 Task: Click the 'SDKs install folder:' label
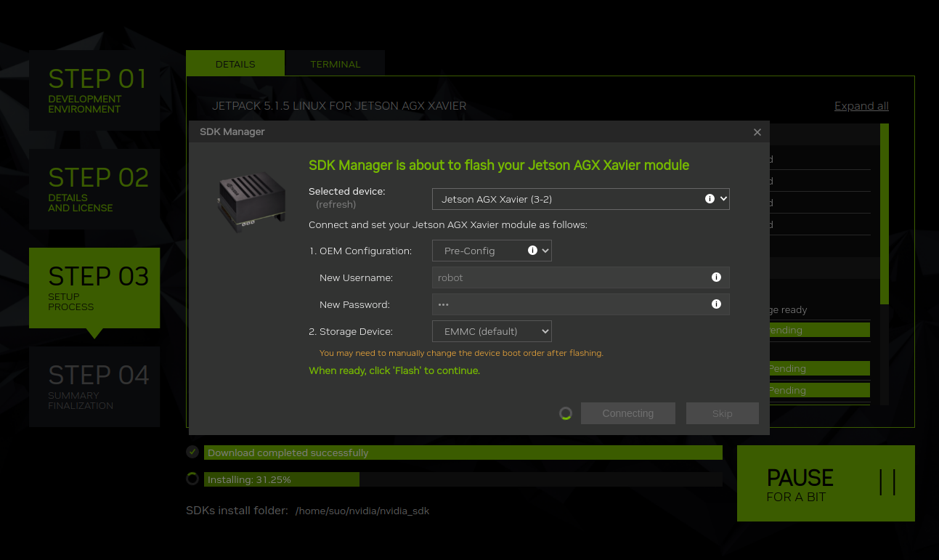[237, 511]
